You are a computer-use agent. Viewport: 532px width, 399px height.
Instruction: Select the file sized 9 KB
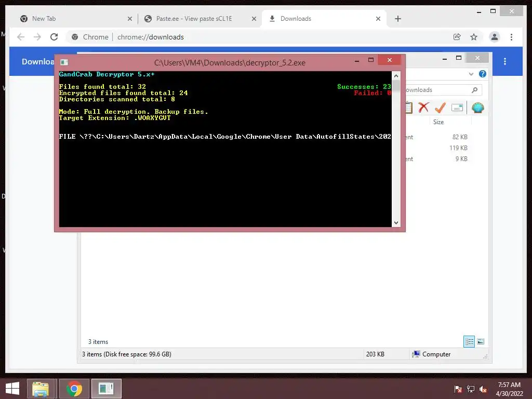[461, 159]
